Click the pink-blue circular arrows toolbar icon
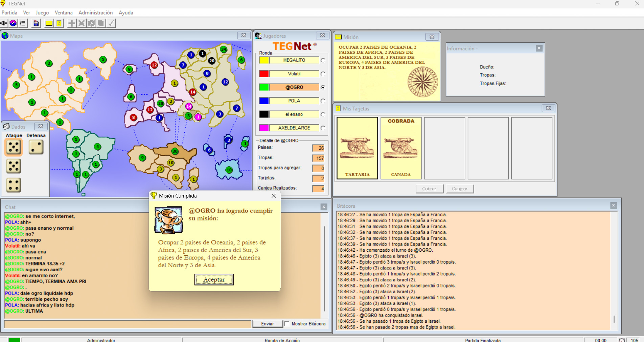Viewport: 644px width, 342px height. click(13, 23)
